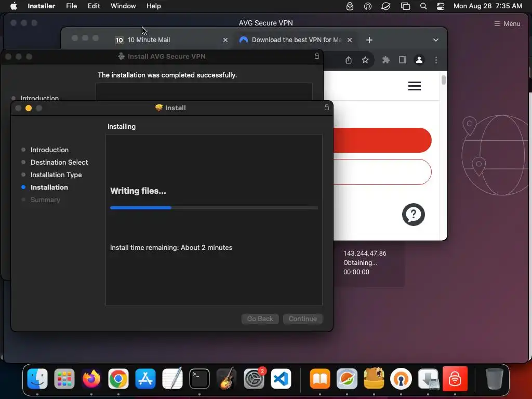Click the 00:00:00 connection timer
The image size is (532, 399).
click(x=356, y=272)
